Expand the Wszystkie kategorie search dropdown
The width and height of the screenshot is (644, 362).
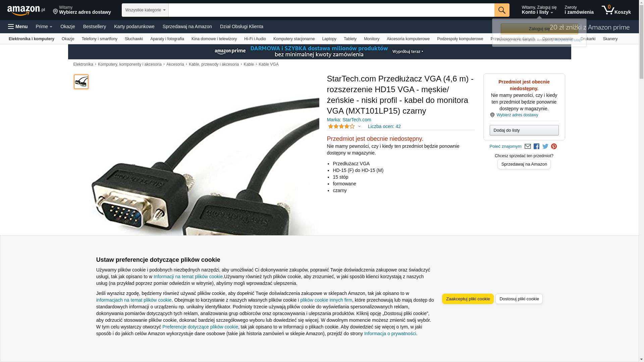click(x=145, y=10)
